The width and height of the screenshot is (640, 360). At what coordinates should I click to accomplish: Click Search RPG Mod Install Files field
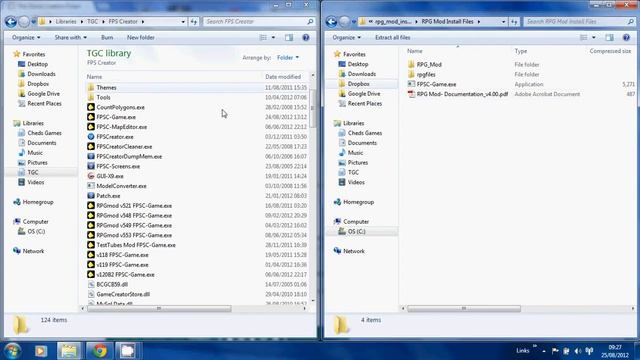point(579,22)
